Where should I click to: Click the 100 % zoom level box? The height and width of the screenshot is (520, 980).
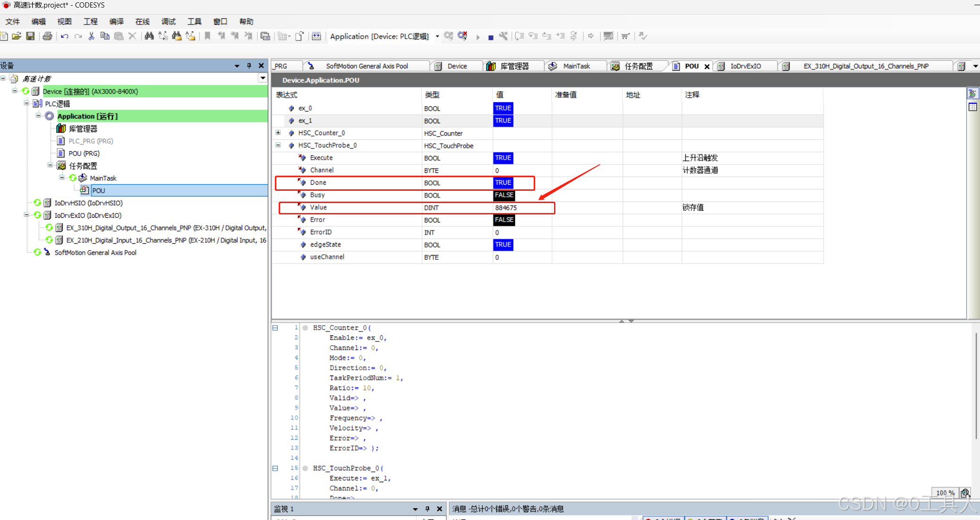pos(945,493)
